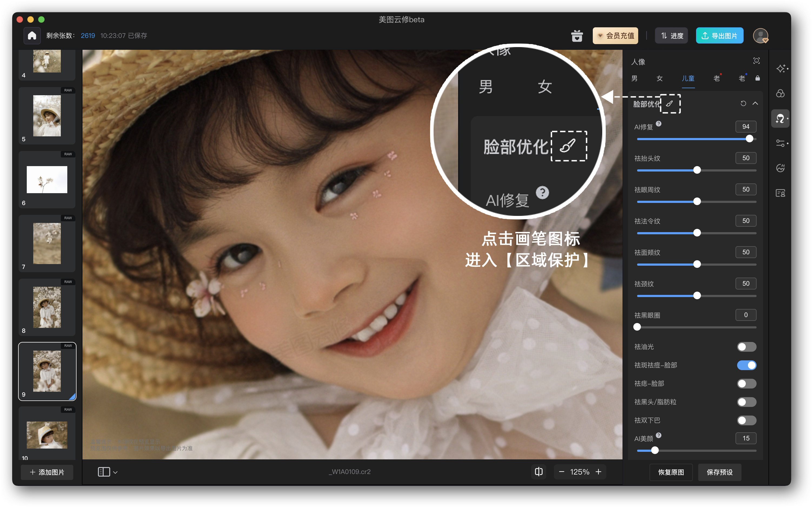Select the 老 tab with blue dot

[x=742, y=78]
